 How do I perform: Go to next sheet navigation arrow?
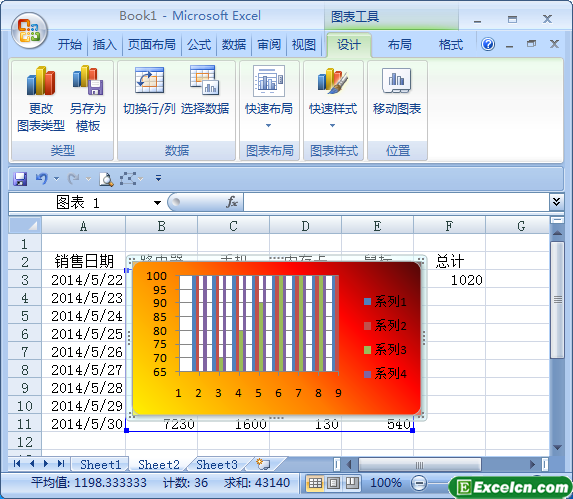point(46,464)
